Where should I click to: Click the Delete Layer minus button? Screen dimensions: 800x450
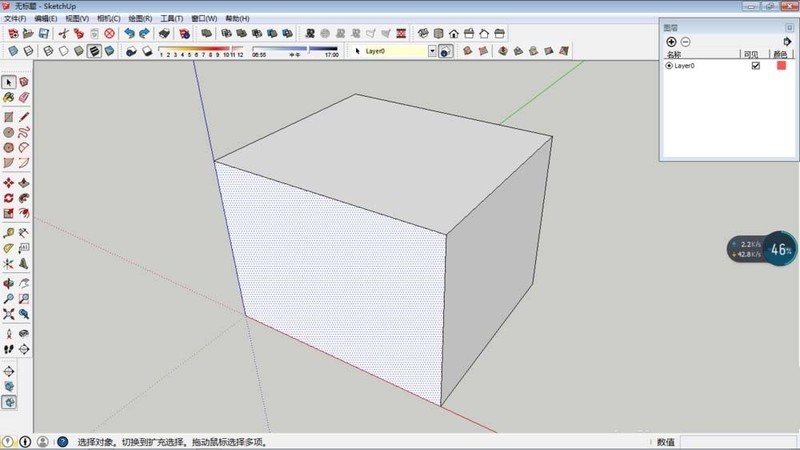(x=685, y=41)
